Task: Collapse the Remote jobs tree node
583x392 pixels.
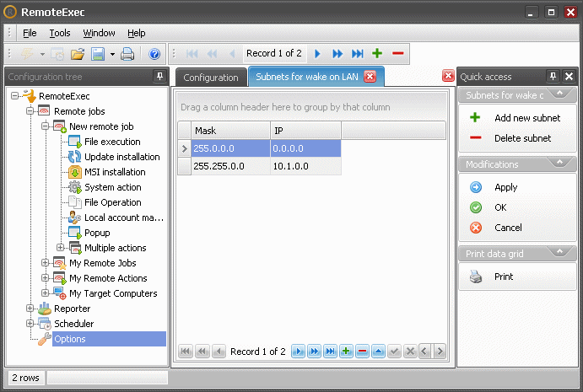Action: tap(30, 111)
